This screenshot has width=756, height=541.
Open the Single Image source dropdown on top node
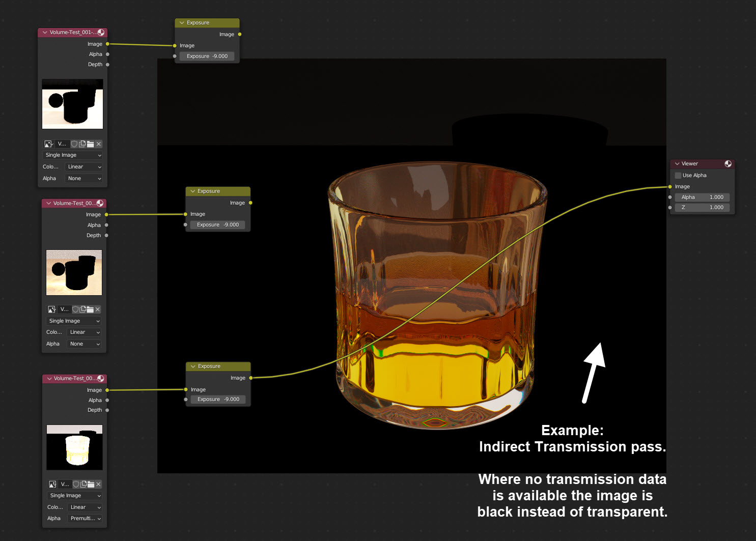pyautogui.click(x=72, y=155)
